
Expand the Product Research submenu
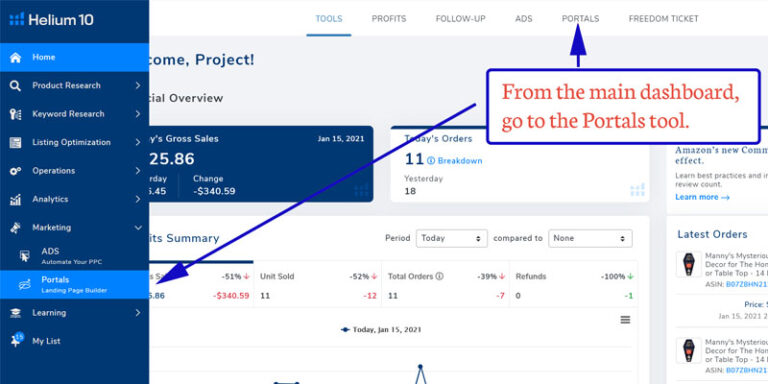138,86
